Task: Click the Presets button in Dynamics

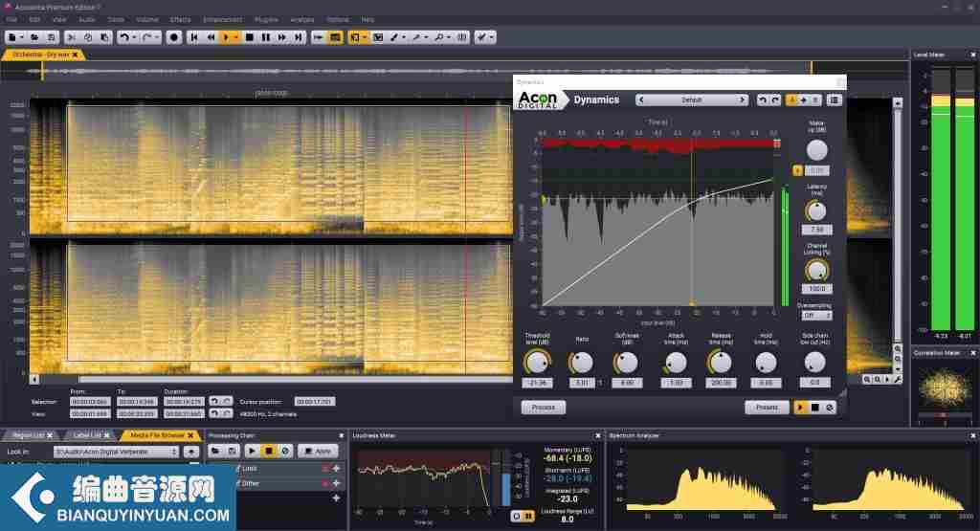Action: click(x=767, y=408)
